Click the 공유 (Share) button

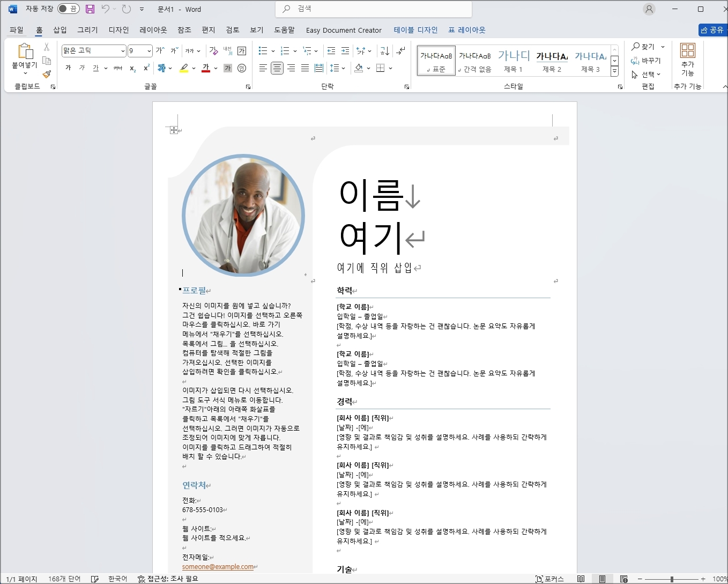pos(712,30)
